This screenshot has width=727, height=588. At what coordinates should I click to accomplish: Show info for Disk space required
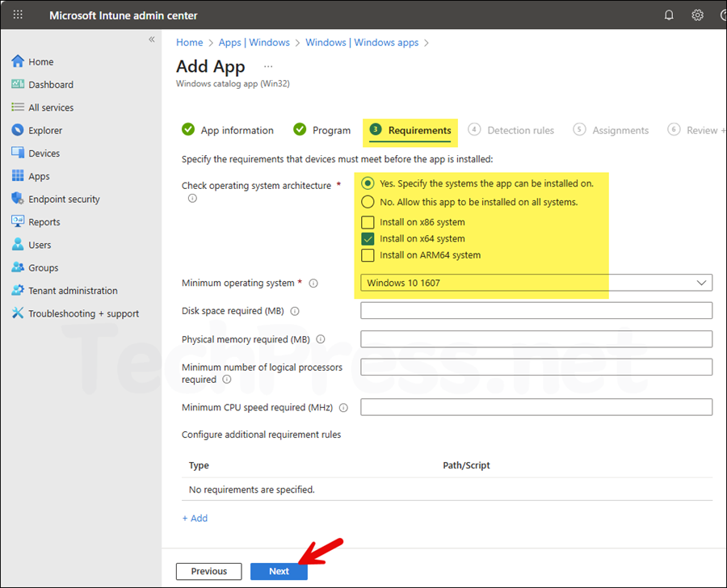click(295, 311)
